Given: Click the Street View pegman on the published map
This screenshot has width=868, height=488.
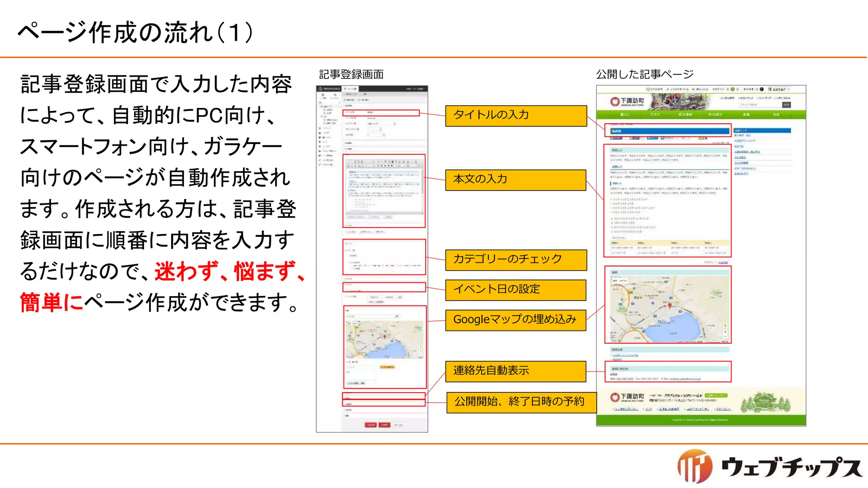Looking at the screenshot, I should pos(725,325).
